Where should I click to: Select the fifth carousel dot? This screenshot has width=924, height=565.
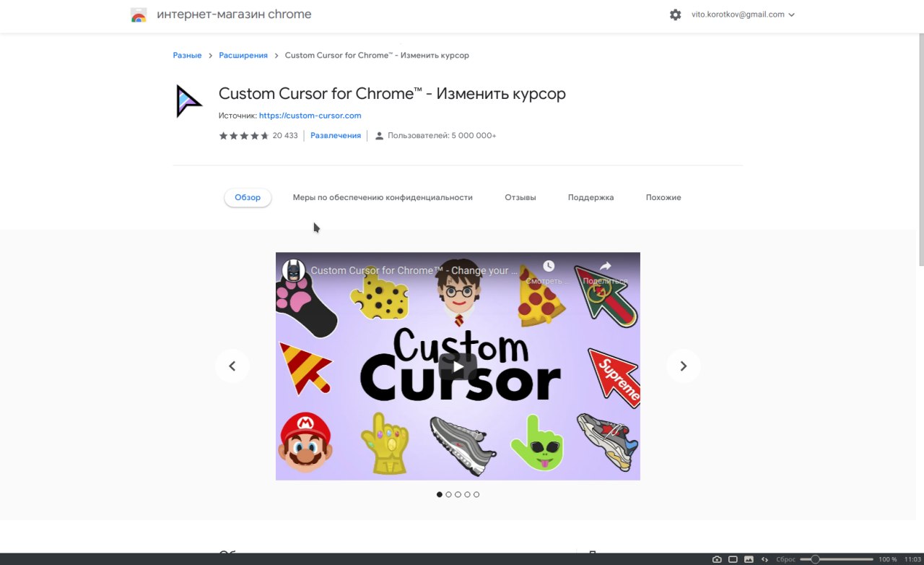[476, 495]
